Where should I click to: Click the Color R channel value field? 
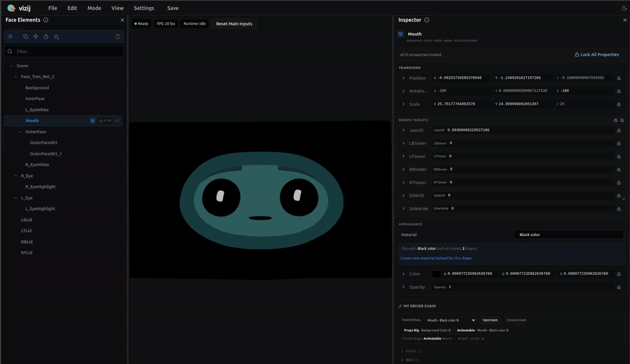[x=469, y=273]
